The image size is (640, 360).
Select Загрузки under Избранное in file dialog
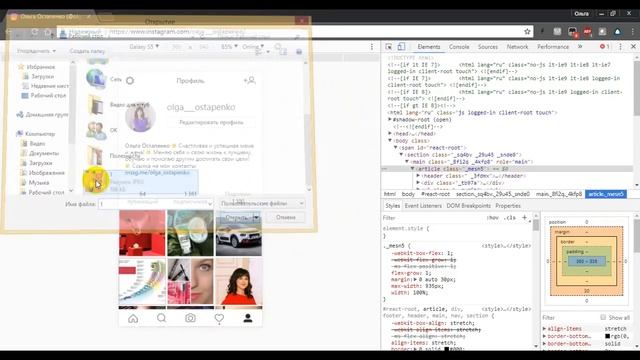pos(42,76)
